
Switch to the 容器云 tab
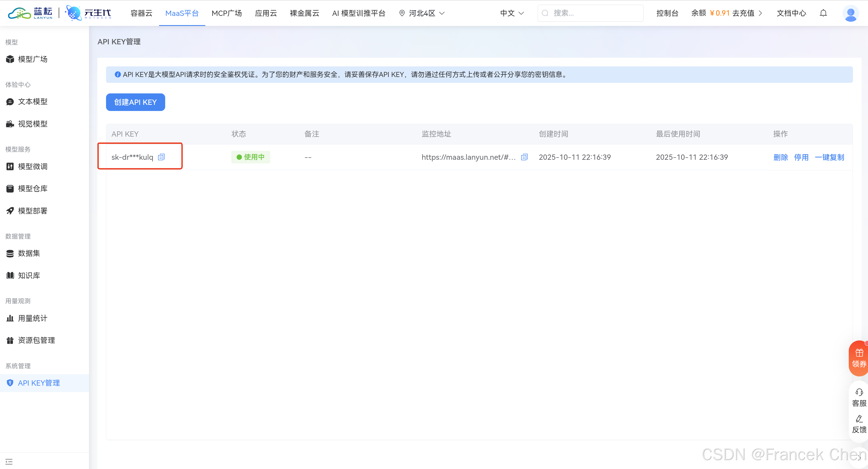[x=141, y=13]
